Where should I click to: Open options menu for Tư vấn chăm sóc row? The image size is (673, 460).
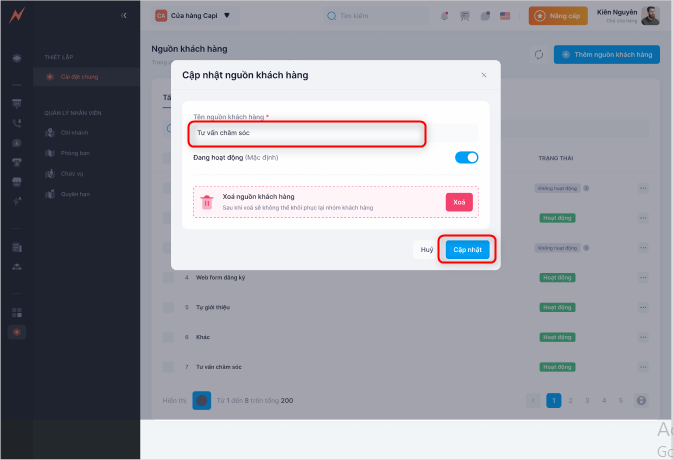pos(643,367)
